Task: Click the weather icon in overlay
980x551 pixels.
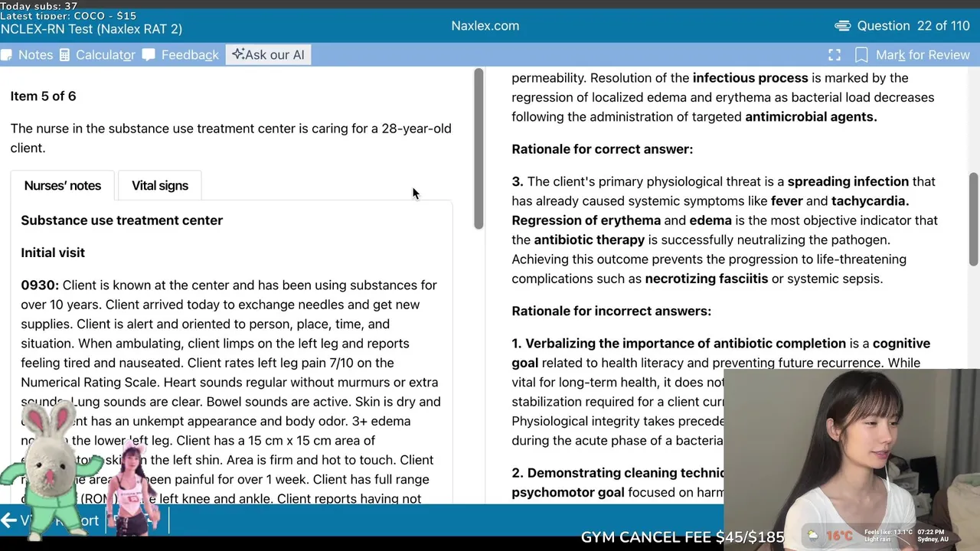Action: pos(812,535)
